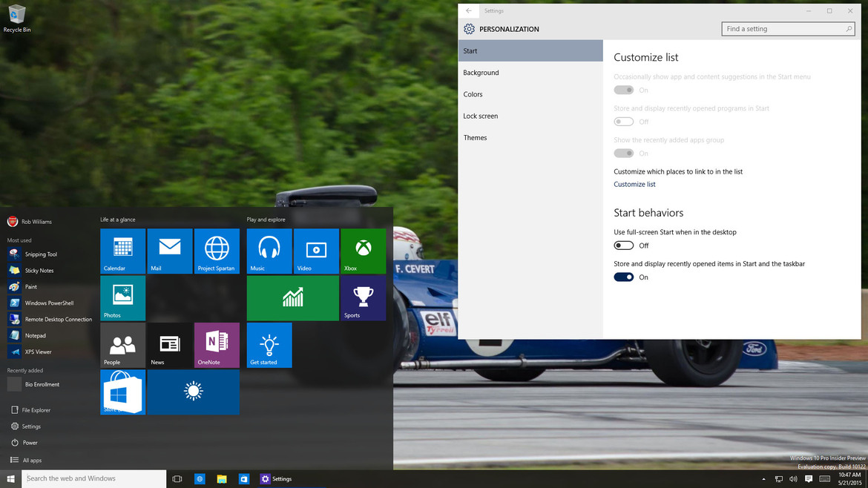Toggle app and content suggestions switch

[624, 90]
